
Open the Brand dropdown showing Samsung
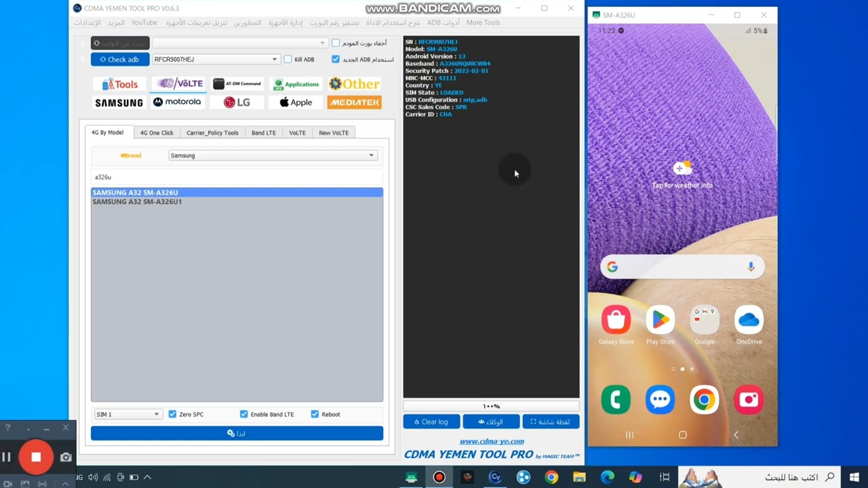tap(273, 155)
